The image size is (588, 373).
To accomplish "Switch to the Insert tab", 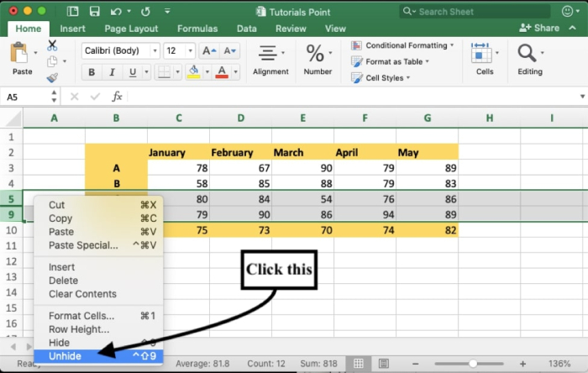I will 72,29.
